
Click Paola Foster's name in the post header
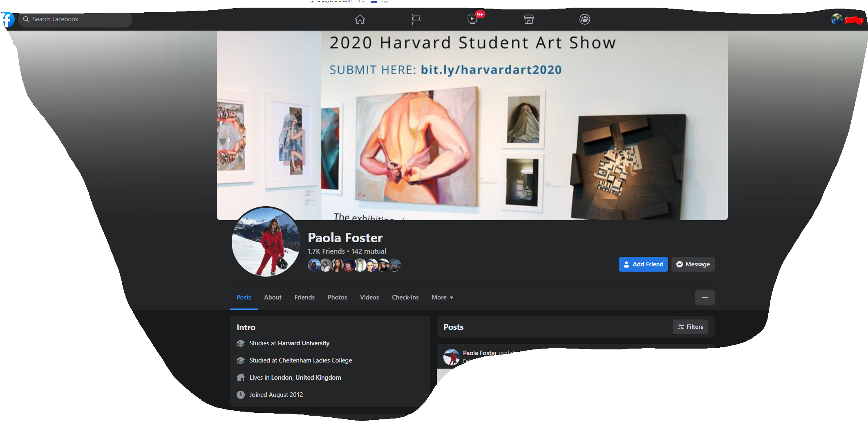click(480, 353)
